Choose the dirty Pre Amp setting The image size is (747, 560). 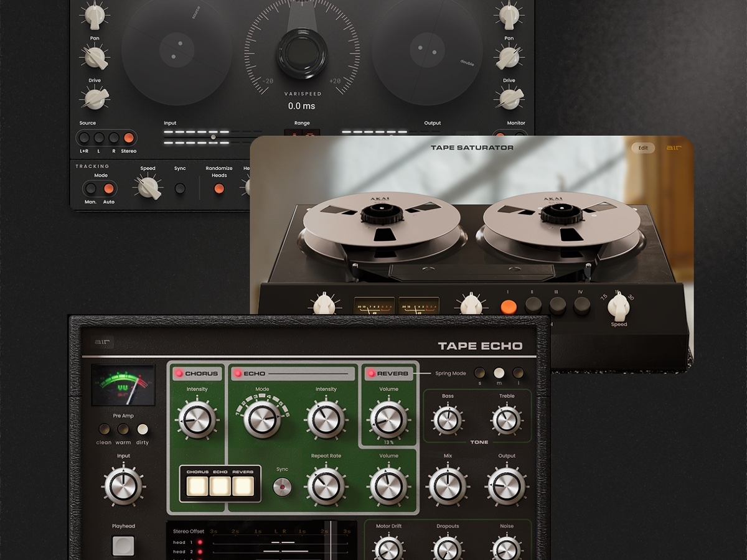[x=143, y=429]
